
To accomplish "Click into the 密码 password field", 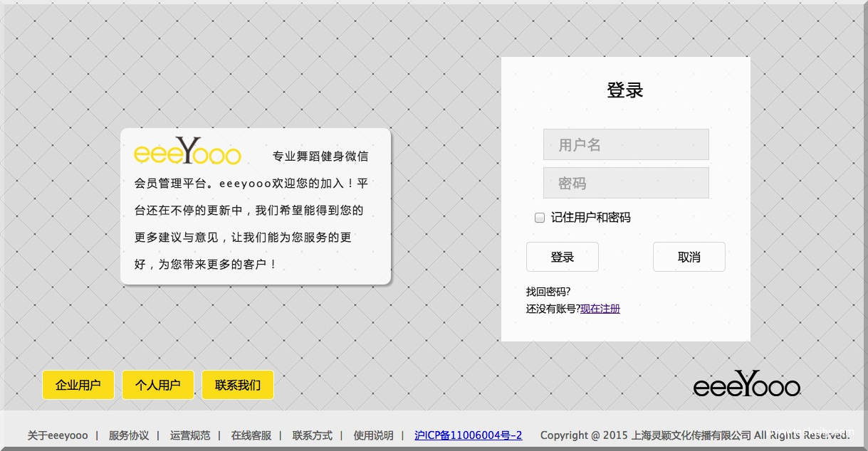I will [626, 183].
